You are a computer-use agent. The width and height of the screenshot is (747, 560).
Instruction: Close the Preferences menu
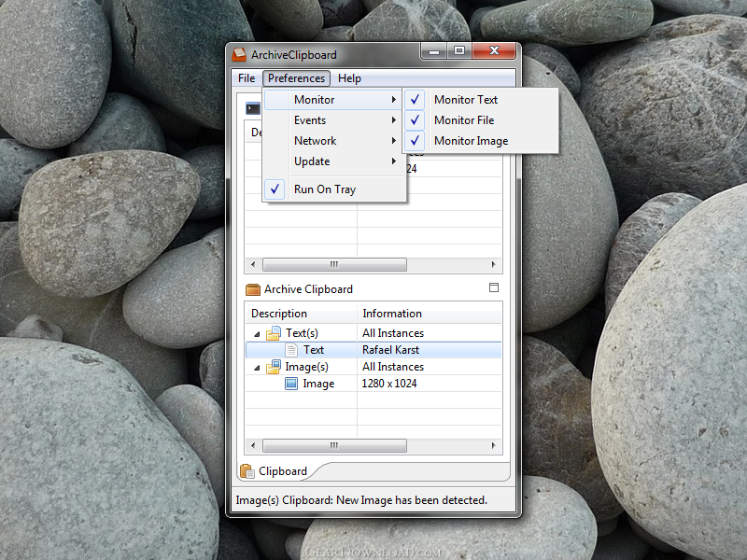pos(296,78)
